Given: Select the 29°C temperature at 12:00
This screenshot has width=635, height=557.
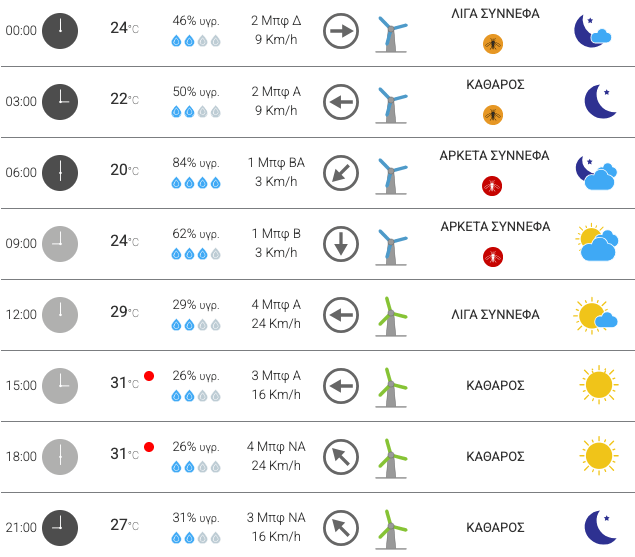Looking at the screenshot, I should (x=124, y=312).
